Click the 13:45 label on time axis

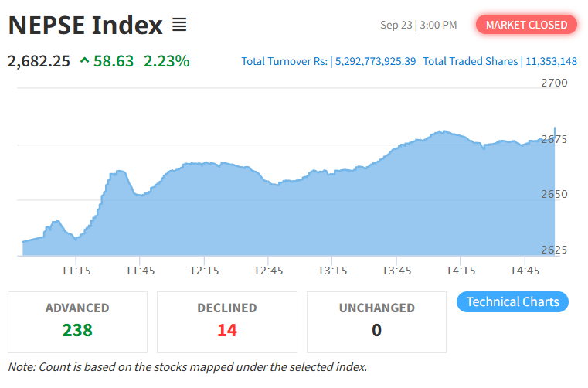click(x=396, y=271)
